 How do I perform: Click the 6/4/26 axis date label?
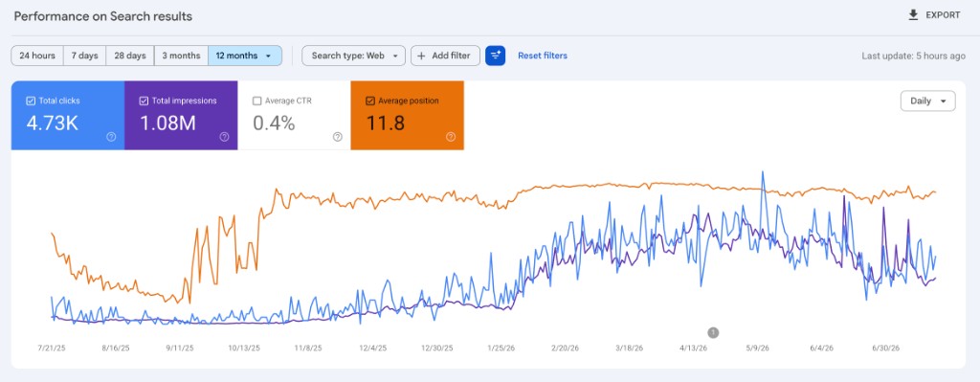tap(821, 348)
